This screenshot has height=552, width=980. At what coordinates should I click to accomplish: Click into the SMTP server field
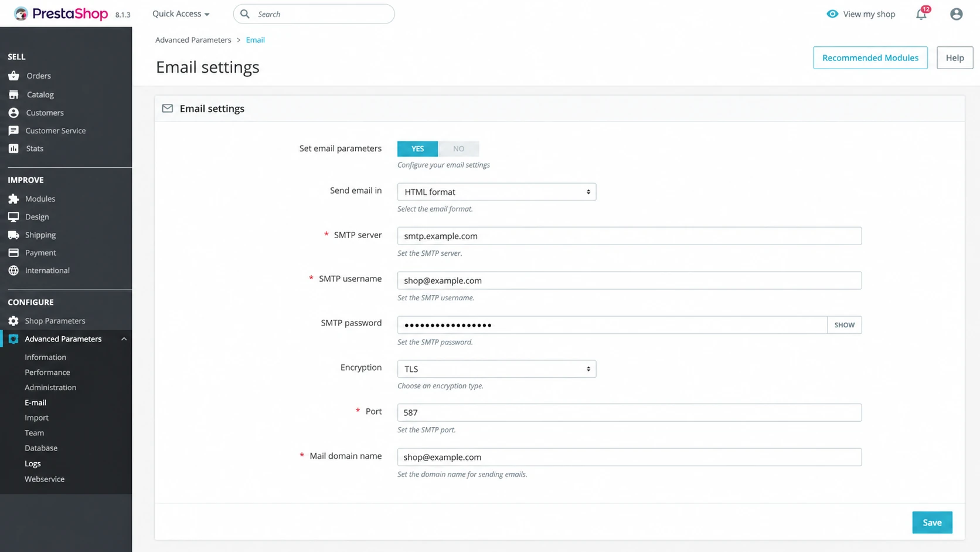629,236
